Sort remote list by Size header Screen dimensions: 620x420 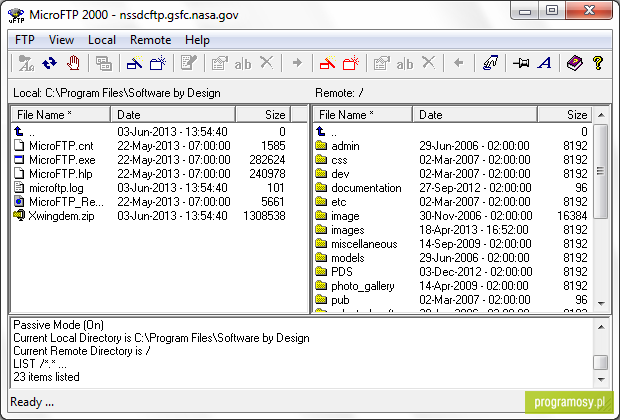coord(565,115)
